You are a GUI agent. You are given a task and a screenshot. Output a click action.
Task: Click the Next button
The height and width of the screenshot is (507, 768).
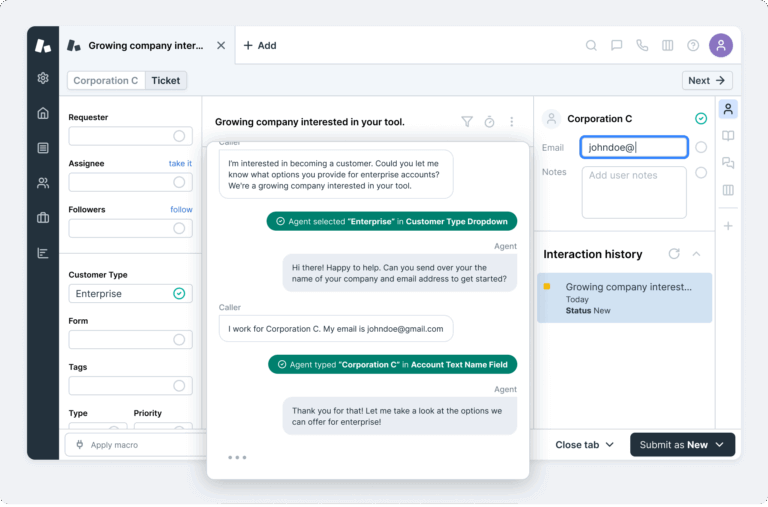point(707,81)
